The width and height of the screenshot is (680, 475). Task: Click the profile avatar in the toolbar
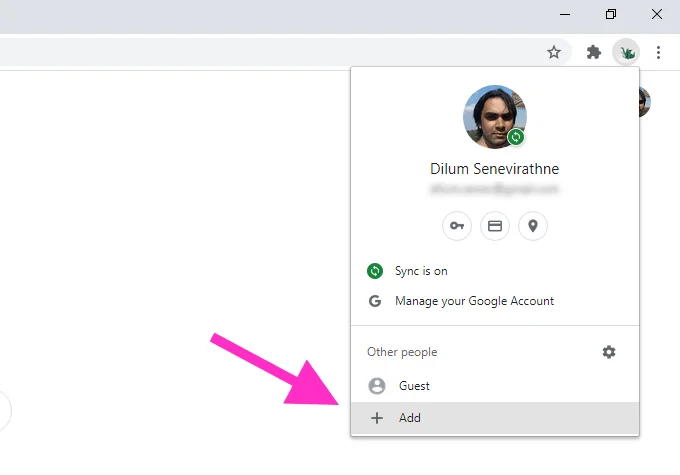(626, 52)
